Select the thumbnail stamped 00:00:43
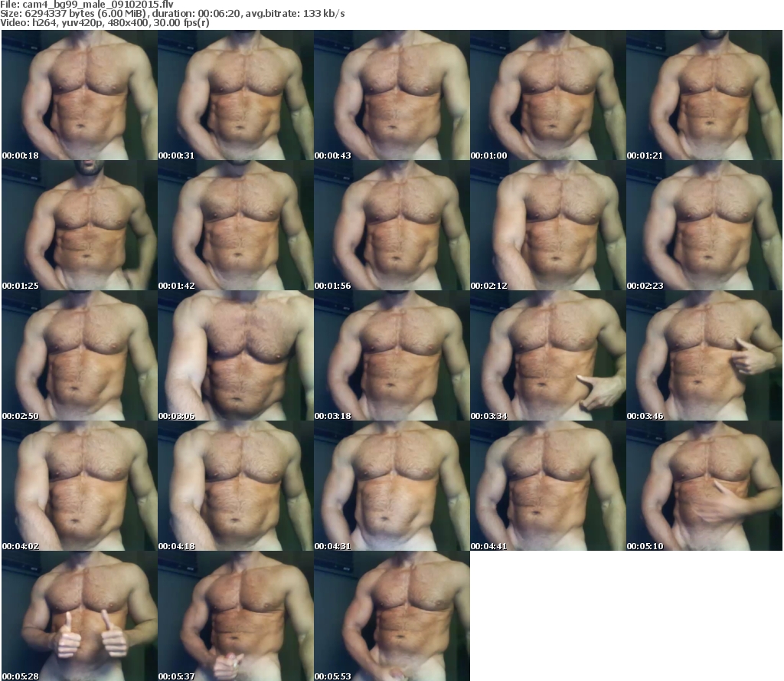784x681 pixels. tap(392, 95)
